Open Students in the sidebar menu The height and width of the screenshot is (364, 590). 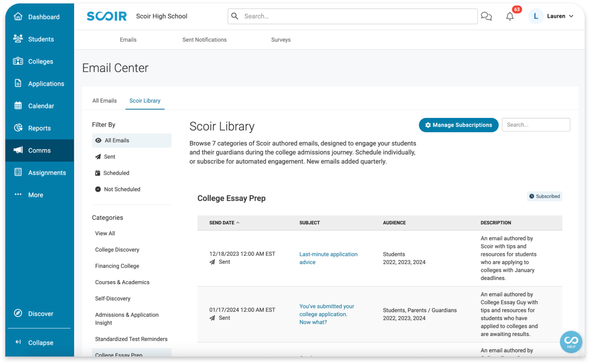pyautogui.click(x=40, y=39)
